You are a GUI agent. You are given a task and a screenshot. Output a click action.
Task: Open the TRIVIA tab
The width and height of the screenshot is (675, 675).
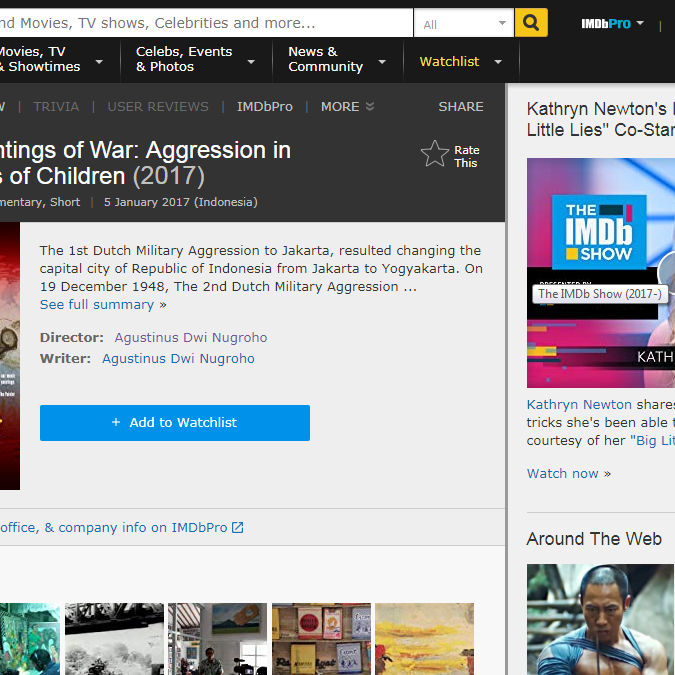point(56,107)
